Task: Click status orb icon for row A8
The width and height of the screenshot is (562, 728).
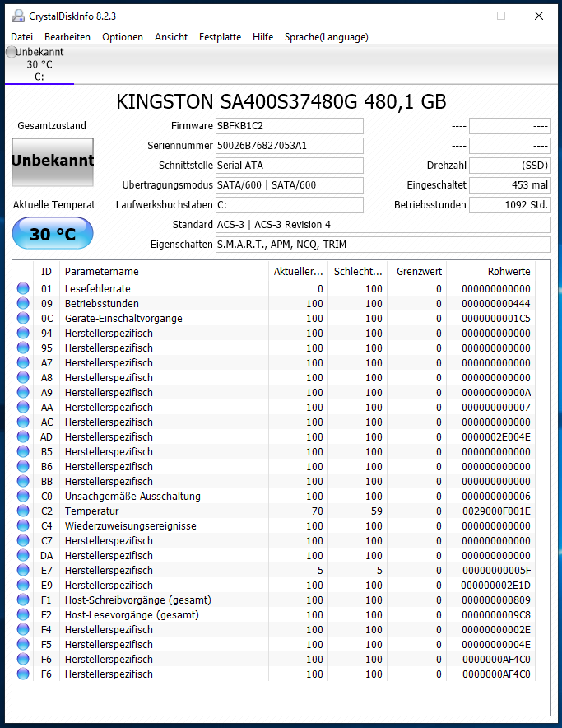Action: pos(23,377)
